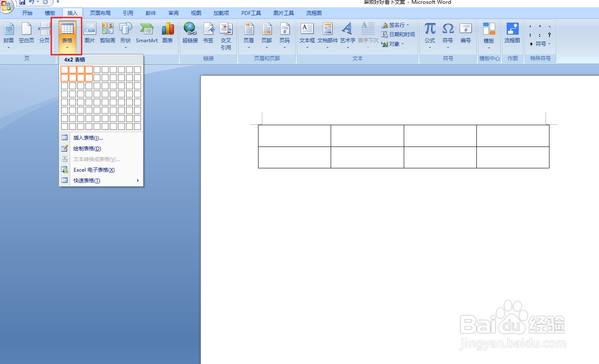Click 日期和时间 date and time
599x364 pixels.
[398, 34]
